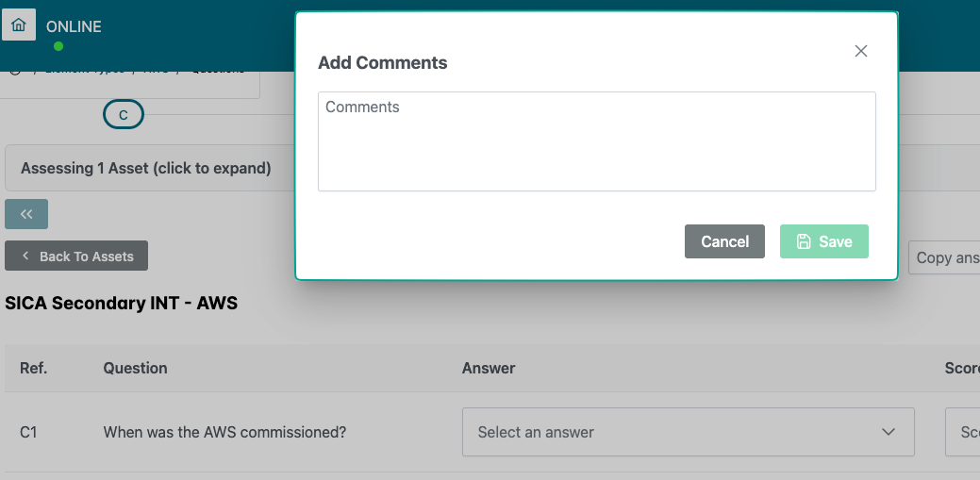Click the Answer column header
Viewport: 980px width, 480px height.
click(489, 368)
